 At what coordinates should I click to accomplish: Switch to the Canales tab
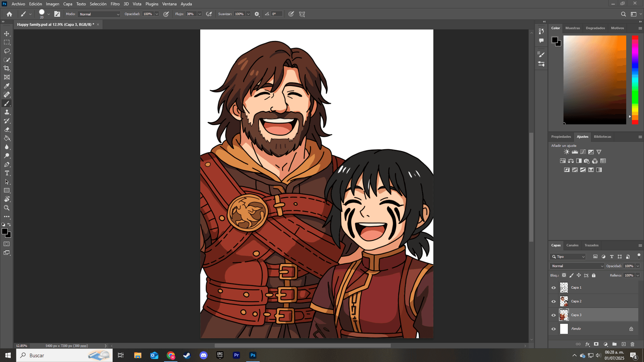pyautogui.click(x=572, y=245)
